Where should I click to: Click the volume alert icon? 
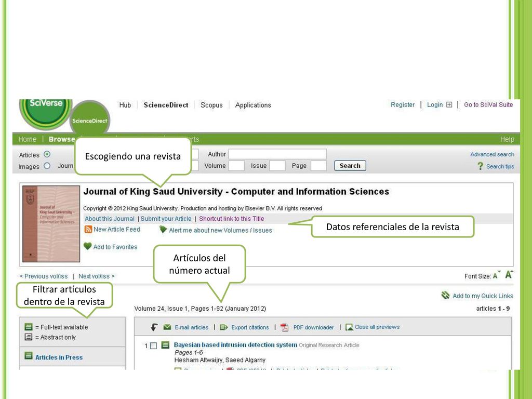(x=163, y=230)
